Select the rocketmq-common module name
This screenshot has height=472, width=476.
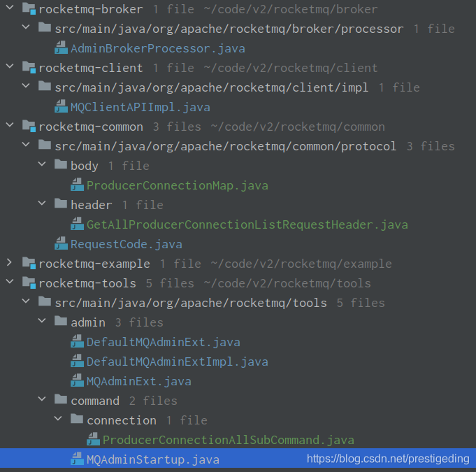click(91, 127)
